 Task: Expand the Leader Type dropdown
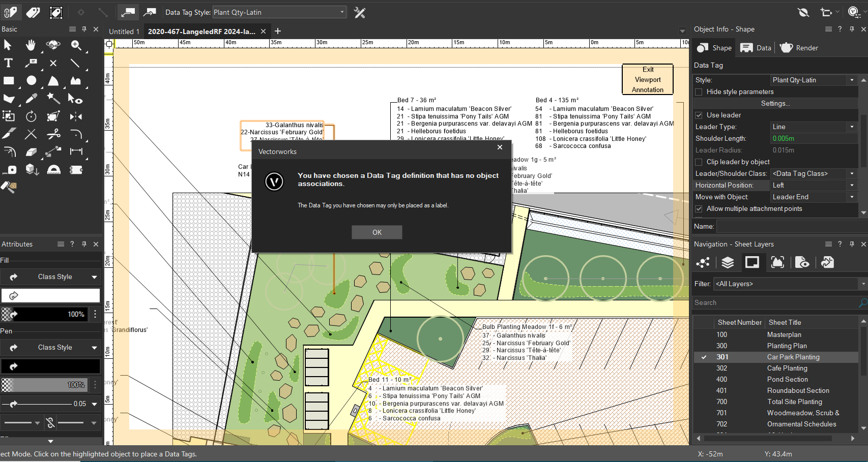tap(814, 127)
